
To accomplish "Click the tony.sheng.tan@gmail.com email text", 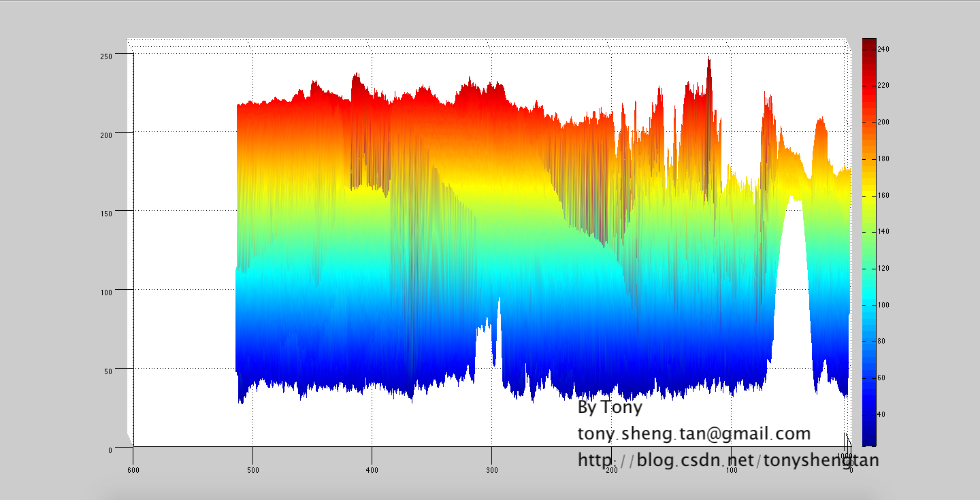I will click(694, 434).
